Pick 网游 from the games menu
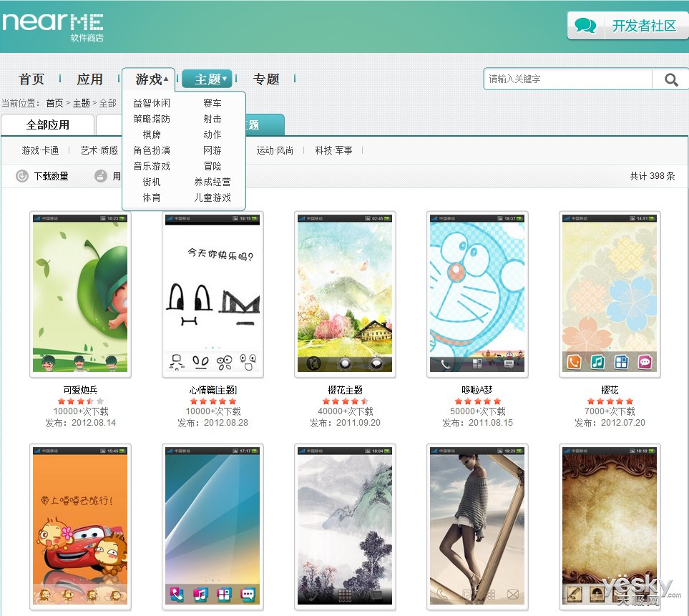This screenshot has height=616, width=689. [212, 151]
